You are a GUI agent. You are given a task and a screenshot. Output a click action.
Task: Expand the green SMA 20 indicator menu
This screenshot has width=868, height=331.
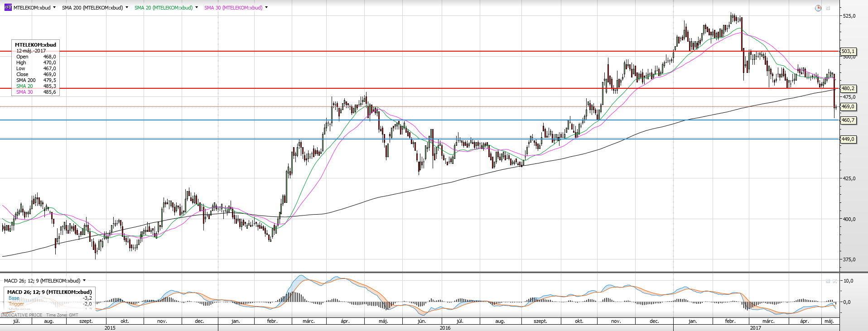196,8
